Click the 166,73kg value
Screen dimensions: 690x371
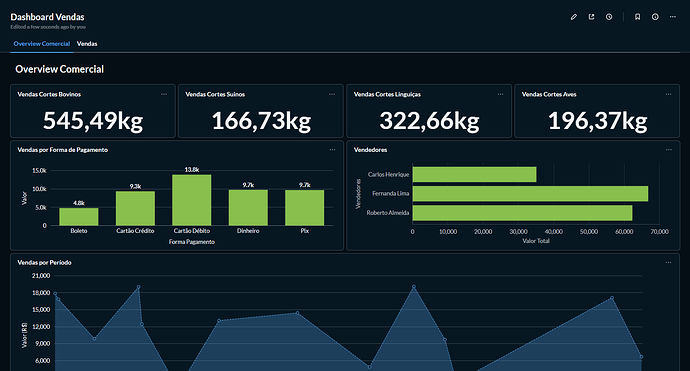261,121
